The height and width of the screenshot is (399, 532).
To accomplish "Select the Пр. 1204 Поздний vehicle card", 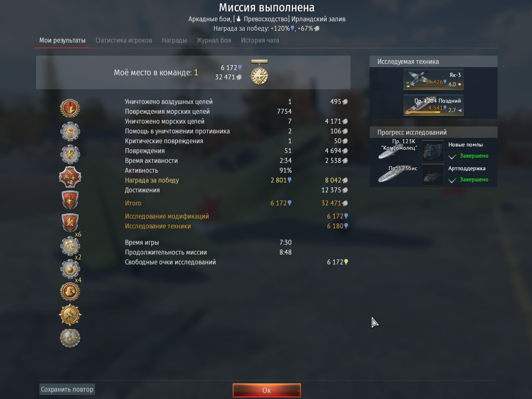I will (433, 105).
